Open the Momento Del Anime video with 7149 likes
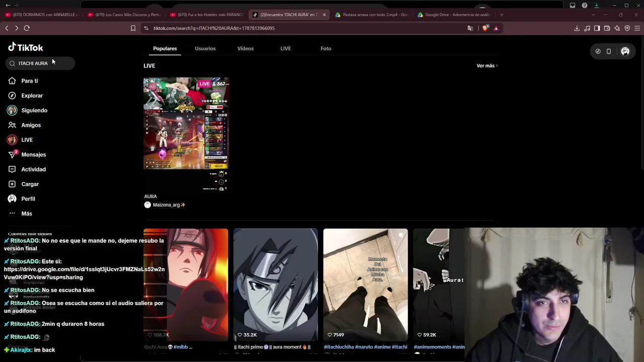This screenshot has width=644, height=362. click(x=366, y=285)
